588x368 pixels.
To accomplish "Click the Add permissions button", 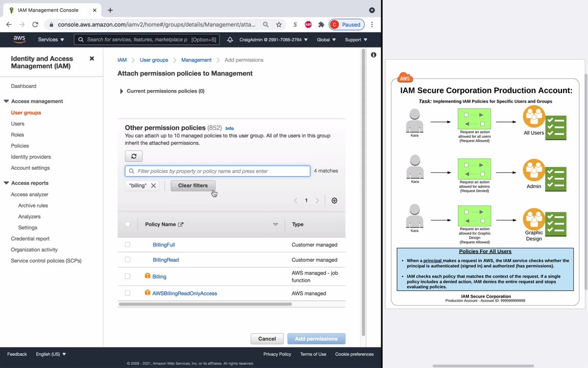I will click(316, 339).
